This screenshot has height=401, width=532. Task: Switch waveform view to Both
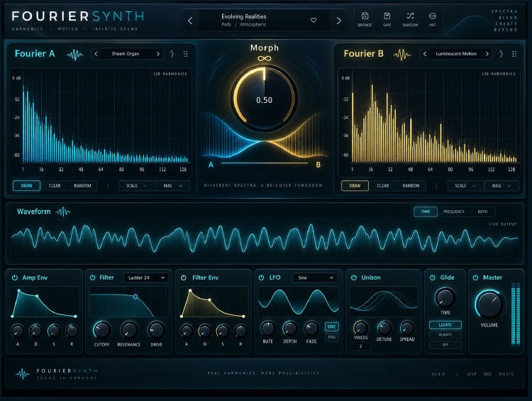[x=482, y=212]
